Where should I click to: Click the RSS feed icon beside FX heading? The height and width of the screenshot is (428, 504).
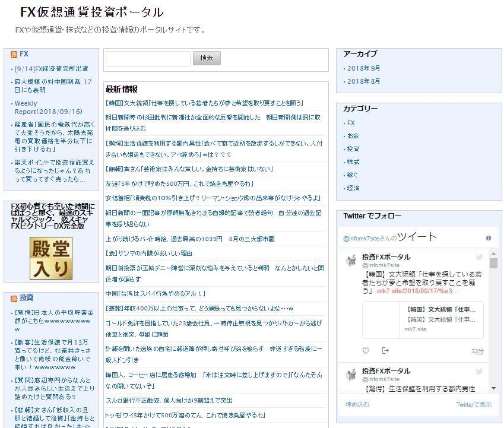tap(14, 54)
